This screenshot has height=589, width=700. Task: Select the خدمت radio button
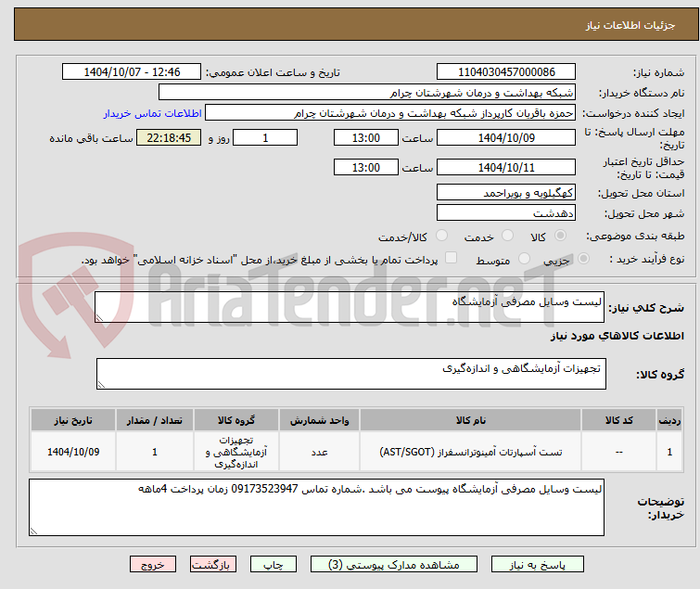click(507, 236)
